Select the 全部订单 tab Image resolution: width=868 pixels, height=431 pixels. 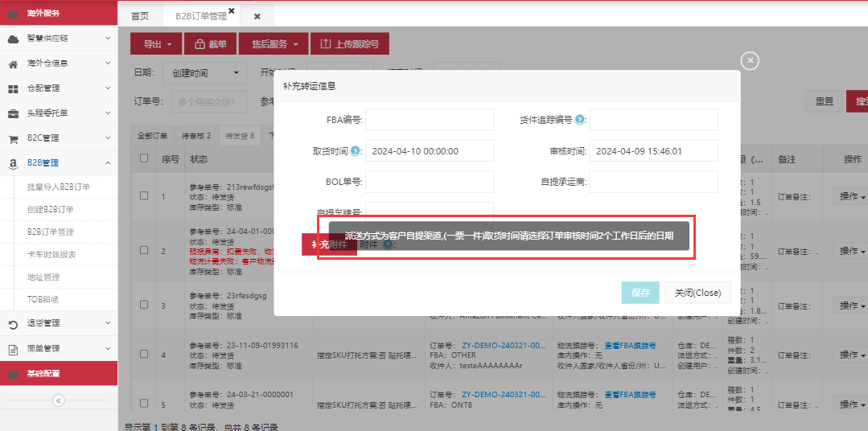[152, 136]
